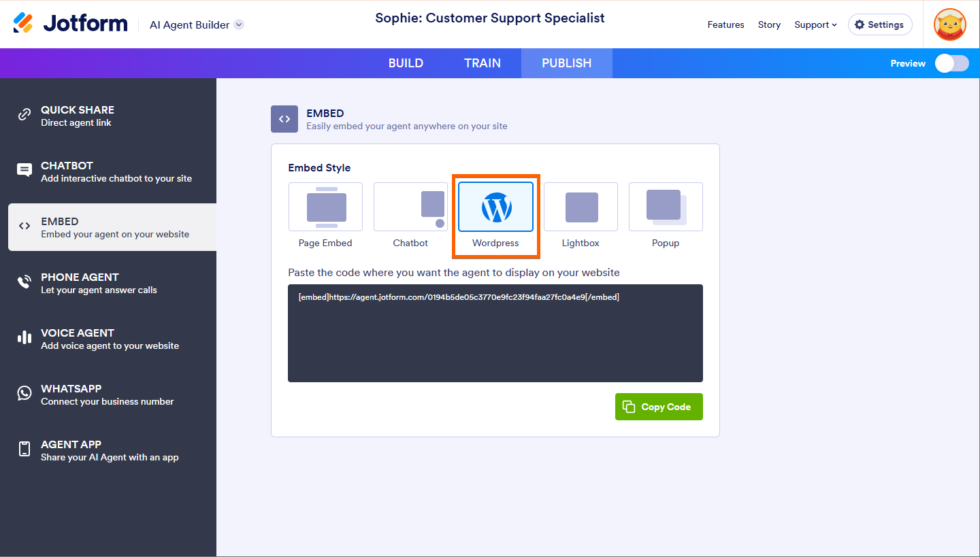Open the Embed publish section
The image size is (980, 557).
[x=112, y=227]
